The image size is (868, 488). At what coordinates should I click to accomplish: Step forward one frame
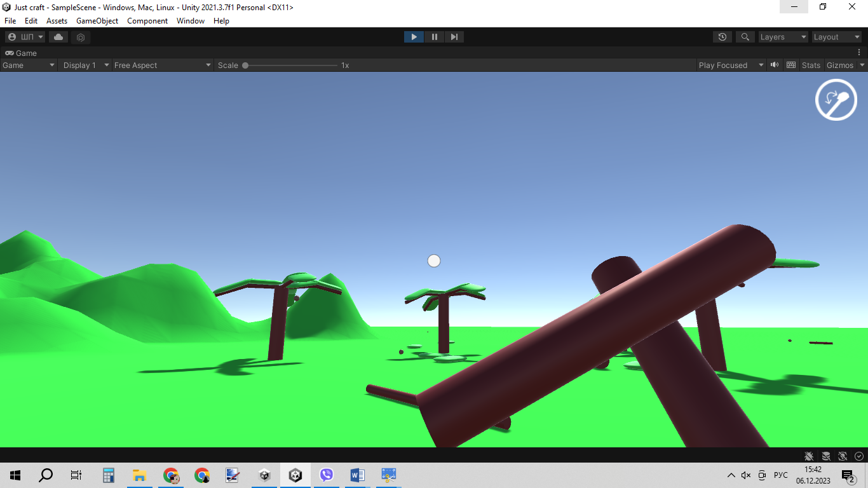(x=454, y=37)
